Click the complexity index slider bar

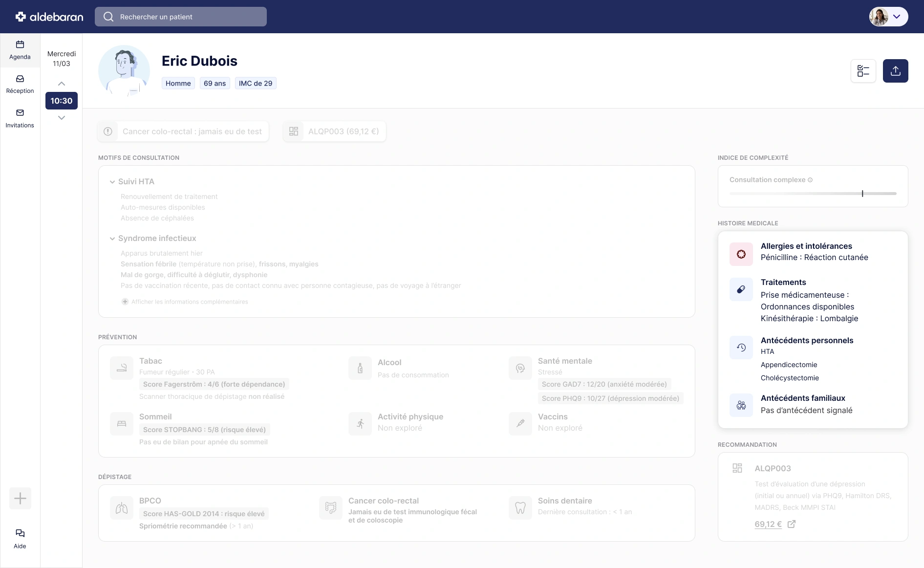tap(813, 194)
